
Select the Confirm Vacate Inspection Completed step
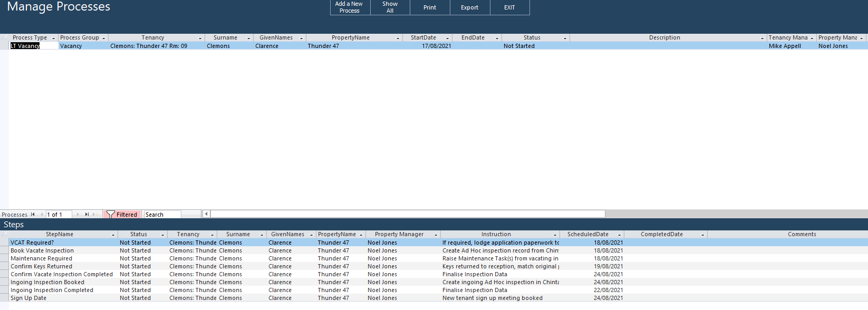coord(63,274)
